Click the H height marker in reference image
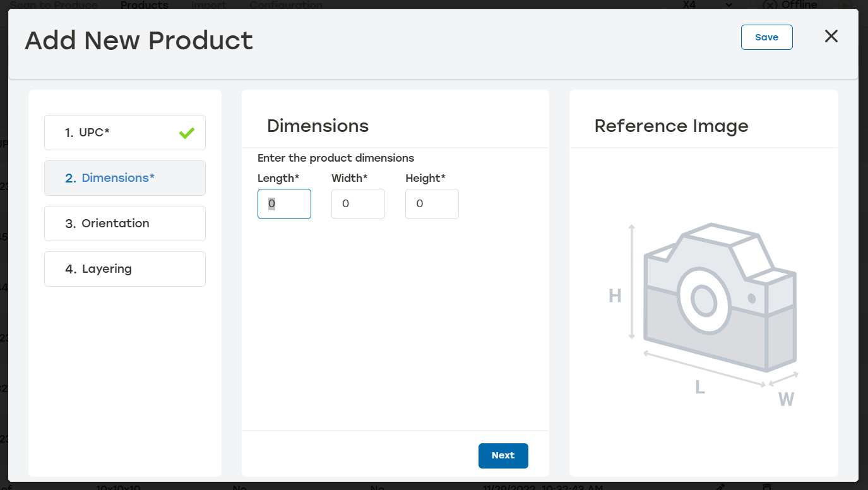Viewport: 868px width, 490px height. coord(615,296)
